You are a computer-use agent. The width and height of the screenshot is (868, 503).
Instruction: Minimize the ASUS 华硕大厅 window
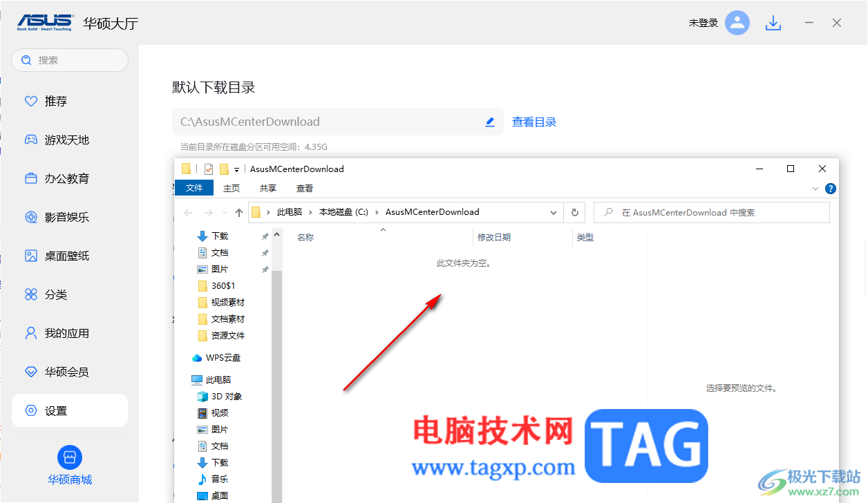[x=809, y=23]
